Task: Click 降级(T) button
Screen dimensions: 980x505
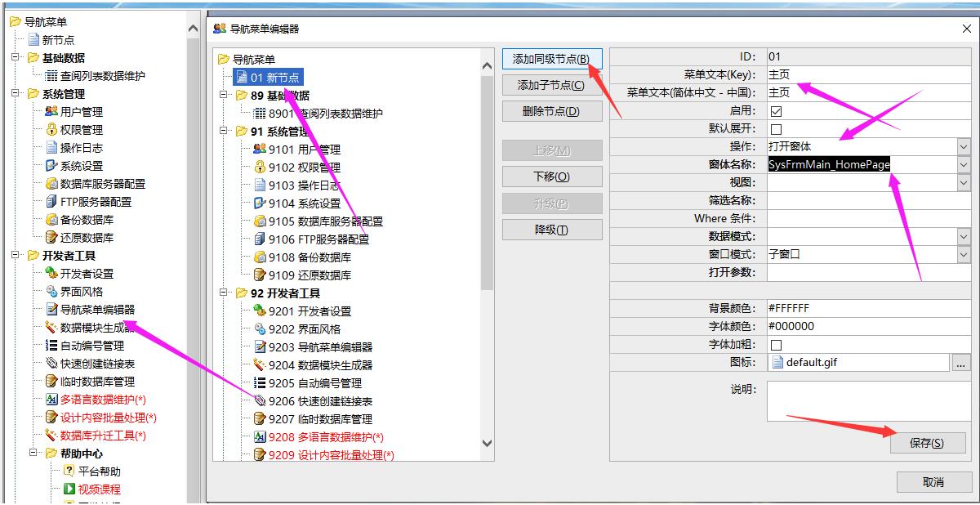Action: [551, 230]
